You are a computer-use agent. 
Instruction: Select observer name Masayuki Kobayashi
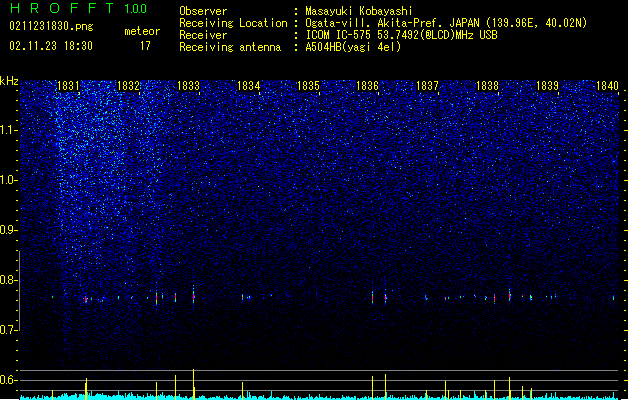click(x=359, y=11)
